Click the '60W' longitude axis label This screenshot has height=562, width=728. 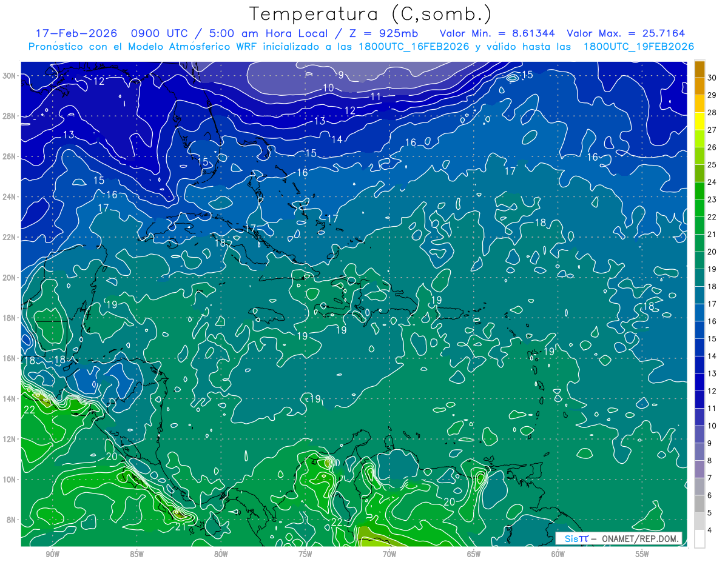pyautogui.click(x=558, y=554)
